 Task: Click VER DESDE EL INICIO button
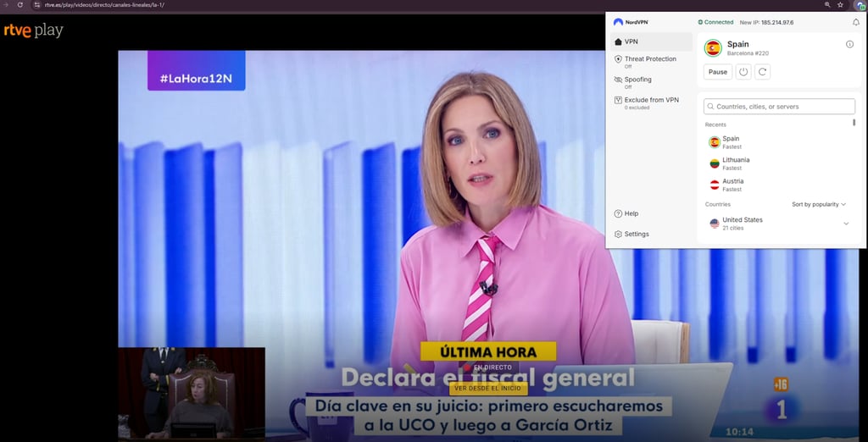pos(488,389)
